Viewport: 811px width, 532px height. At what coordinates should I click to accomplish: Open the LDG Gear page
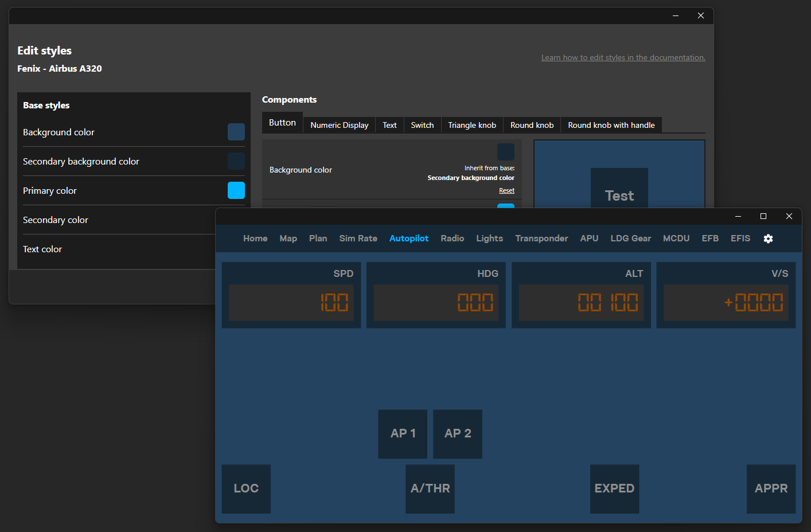[x=630, y=238]
